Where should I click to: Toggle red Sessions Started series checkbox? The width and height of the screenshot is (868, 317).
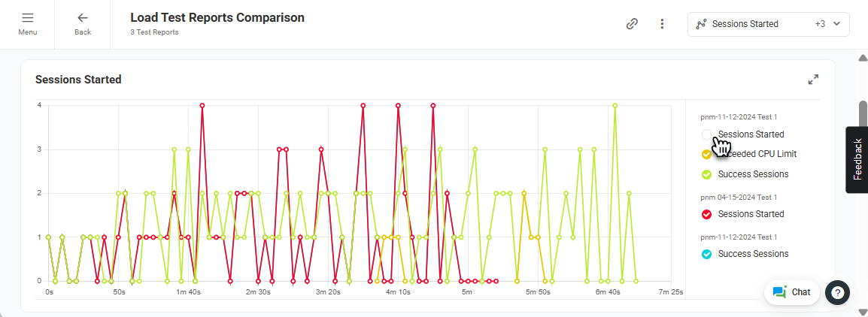(706, 214)
